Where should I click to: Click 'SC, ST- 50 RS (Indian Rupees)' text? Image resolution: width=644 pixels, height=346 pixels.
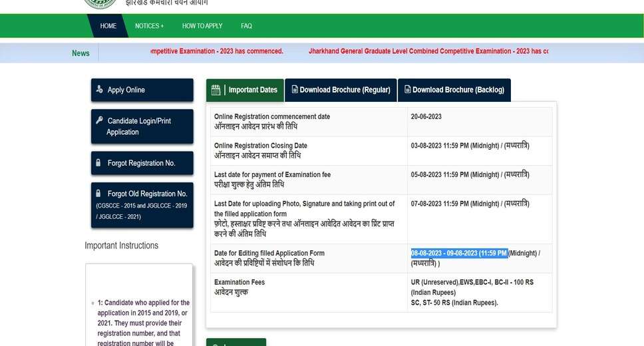454,303
